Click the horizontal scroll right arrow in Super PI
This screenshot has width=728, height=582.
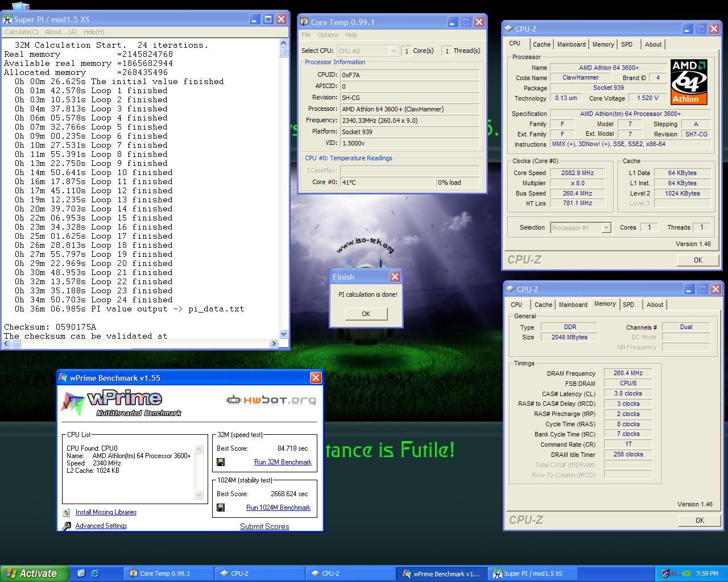pyautogui.click(x=274, y=343)
